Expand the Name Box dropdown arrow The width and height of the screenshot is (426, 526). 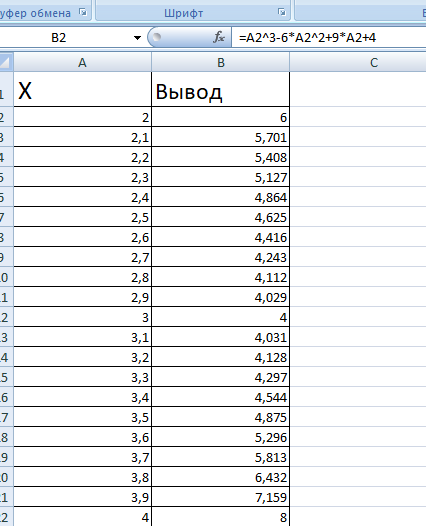(137, 38)
